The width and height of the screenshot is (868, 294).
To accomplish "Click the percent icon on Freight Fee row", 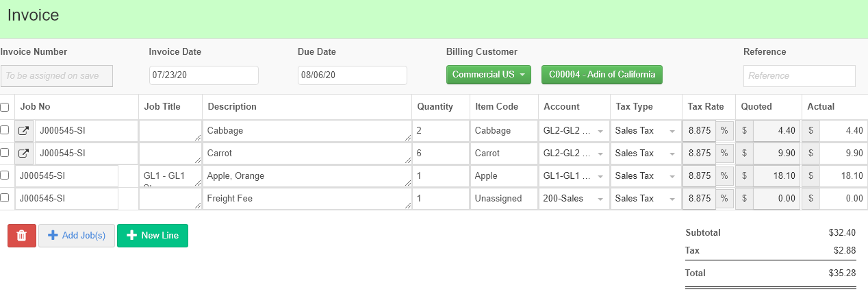I will coord(724,199).
